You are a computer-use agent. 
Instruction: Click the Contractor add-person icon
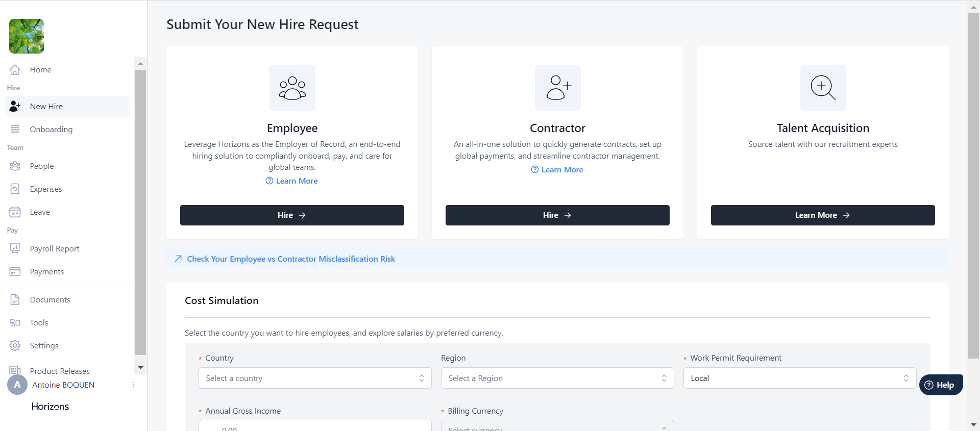coord(557,88)
